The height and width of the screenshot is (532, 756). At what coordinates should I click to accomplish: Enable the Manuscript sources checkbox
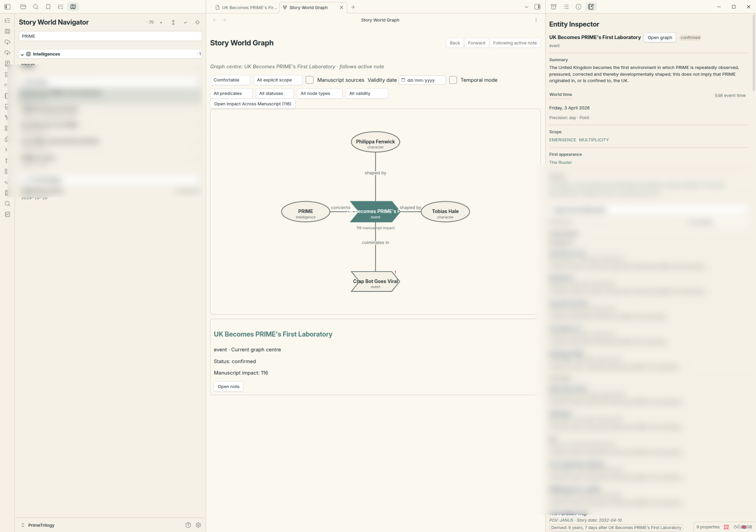pyautogui.click(x=310, y=80)
